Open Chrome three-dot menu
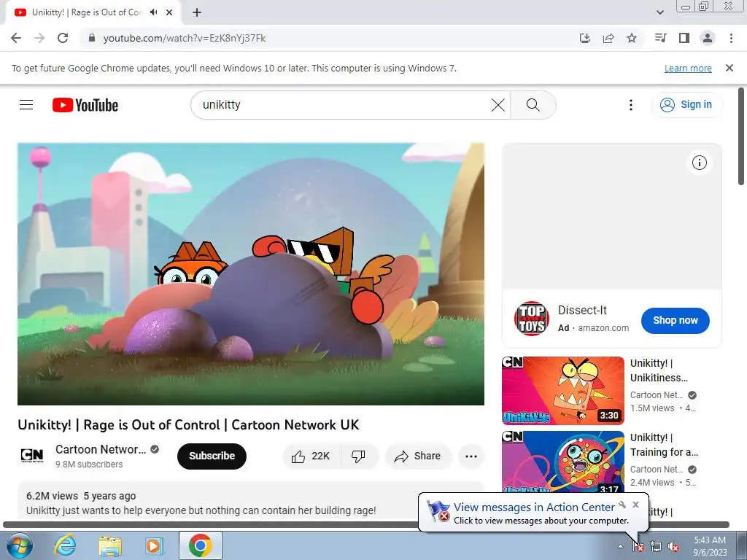The height and width of the screenshot is (560, 747). pyautogui.click(x=731, y=38)
